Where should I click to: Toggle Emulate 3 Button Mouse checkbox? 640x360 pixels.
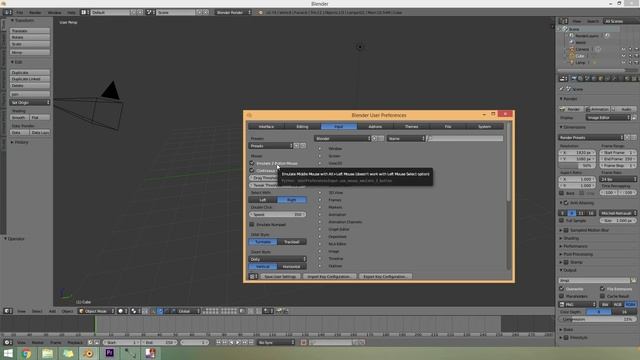click(x=252, y=163)
